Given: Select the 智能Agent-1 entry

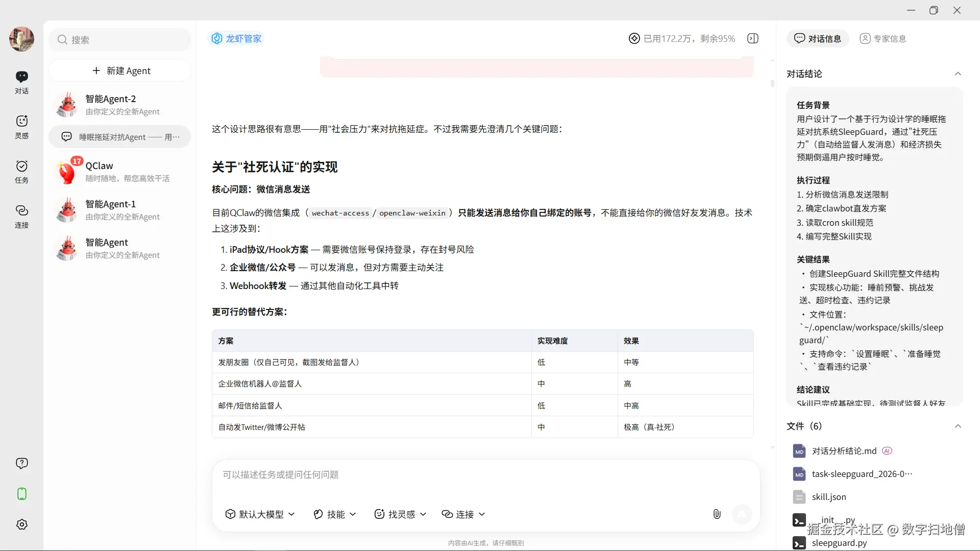Looking at the screenshot, I should (120, 210).
